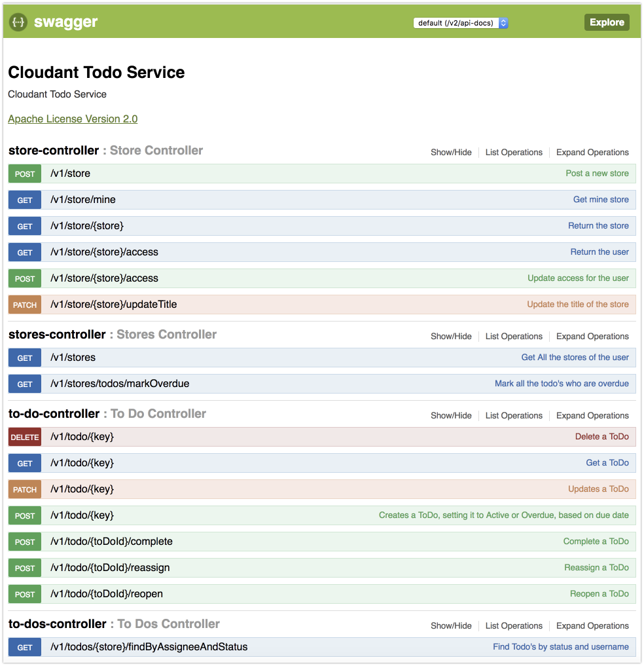Open the Apache License Version 2.0 link
Screen dimensions: 644x666
coord(73,119)
